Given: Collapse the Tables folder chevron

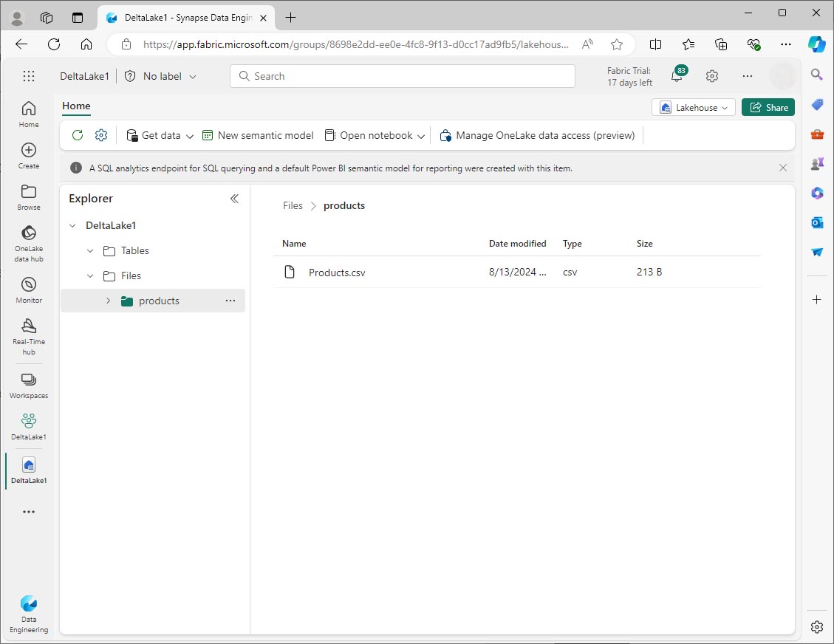Looking at the screenshot, I should pyautogui.click(x=90, y=250).
